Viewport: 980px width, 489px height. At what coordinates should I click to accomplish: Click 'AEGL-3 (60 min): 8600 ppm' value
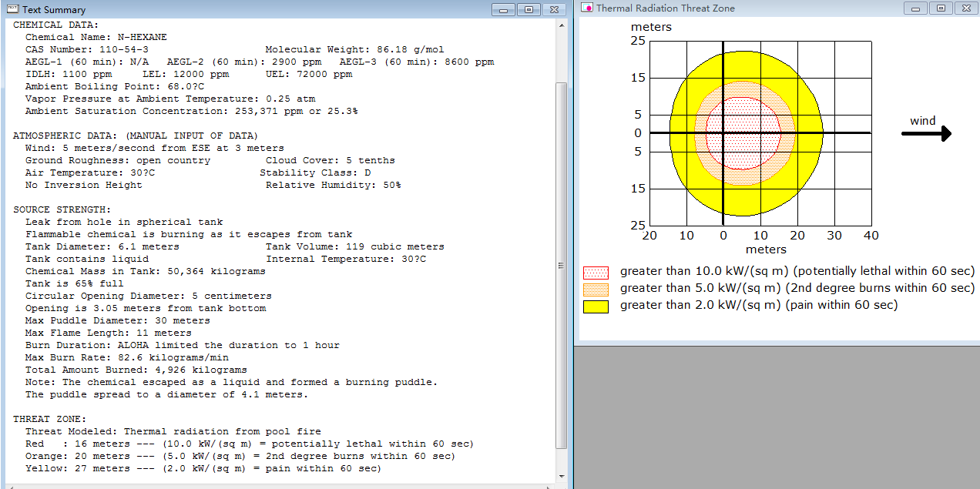pyautogui.click(x=417, y=62)
